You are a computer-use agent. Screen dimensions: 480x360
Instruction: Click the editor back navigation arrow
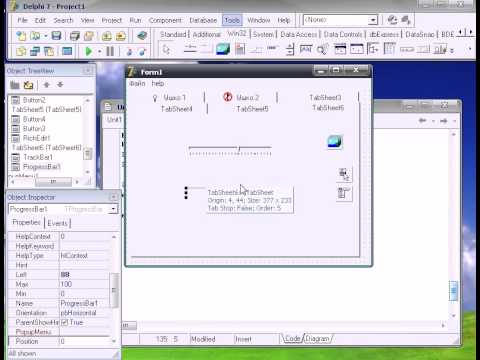coord(423,121)
